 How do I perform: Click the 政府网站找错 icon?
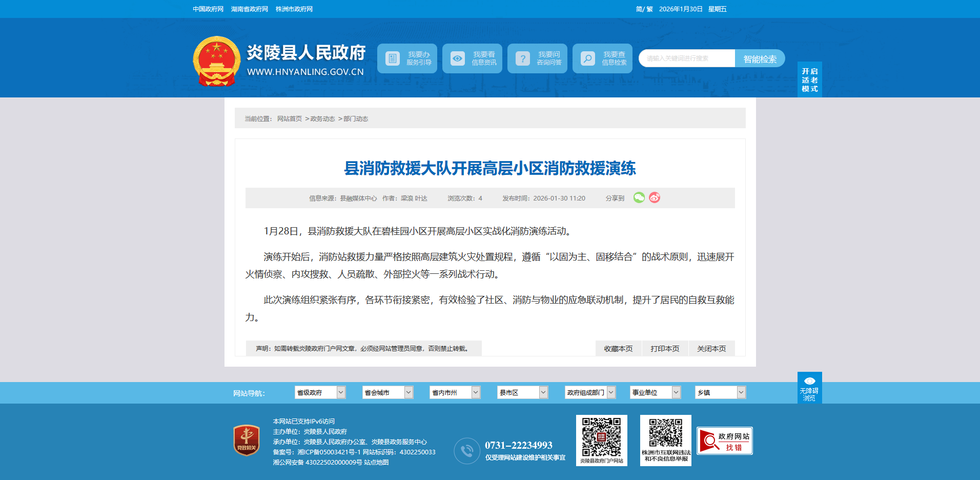(725, 441)
